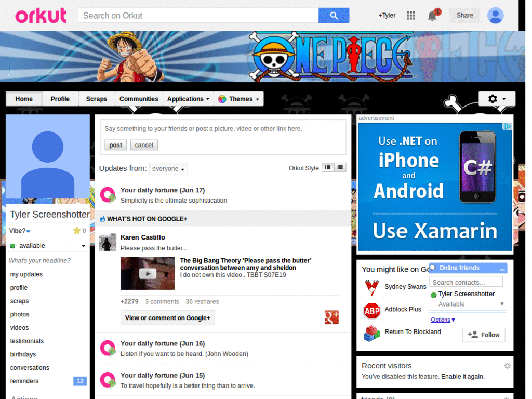532x399 pixels.
Task: Open birthdays in sidebar
Action: (23, 354)
